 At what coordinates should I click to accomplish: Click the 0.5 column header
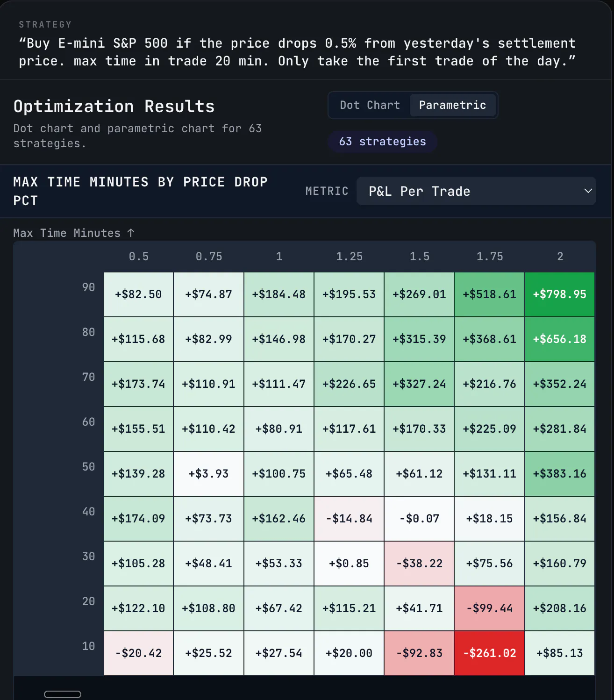tap(139, 257)
